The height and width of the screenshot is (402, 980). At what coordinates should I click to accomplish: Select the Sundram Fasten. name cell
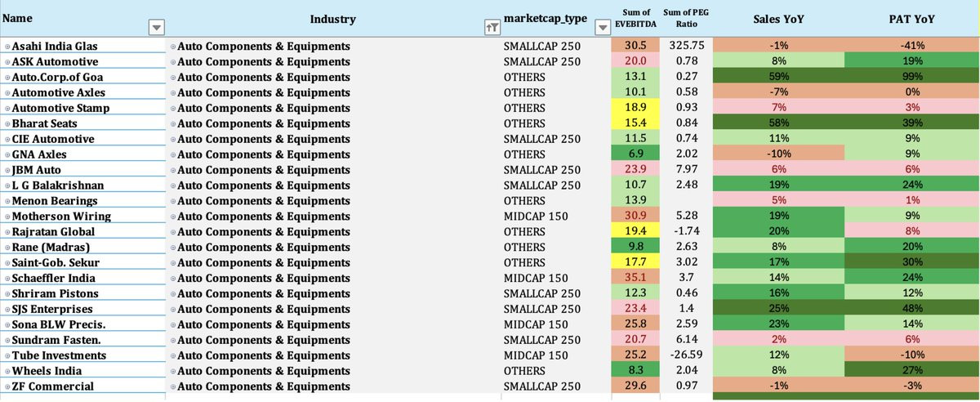click(83, 341)
